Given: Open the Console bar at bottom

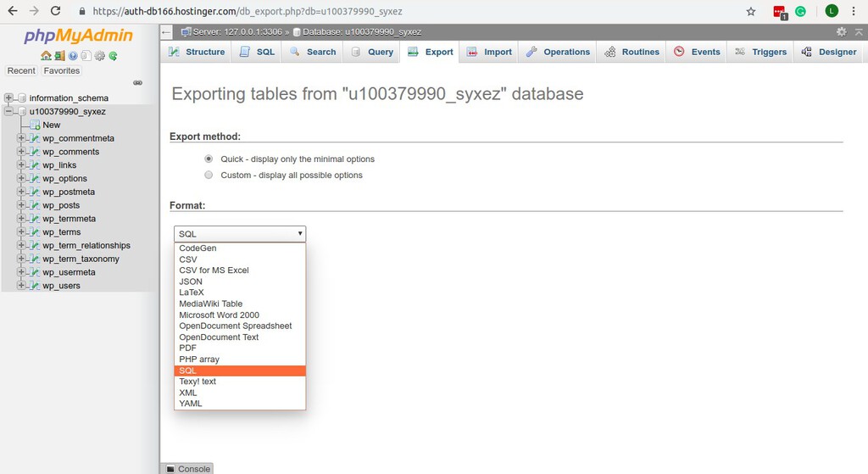Looking at the screenshot, I should tap(188, 468).
